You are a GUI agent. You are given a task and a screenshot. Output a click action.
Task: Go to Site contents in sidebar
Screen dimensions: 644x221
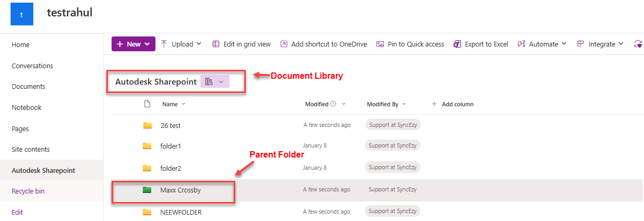(x=31, y=150)
